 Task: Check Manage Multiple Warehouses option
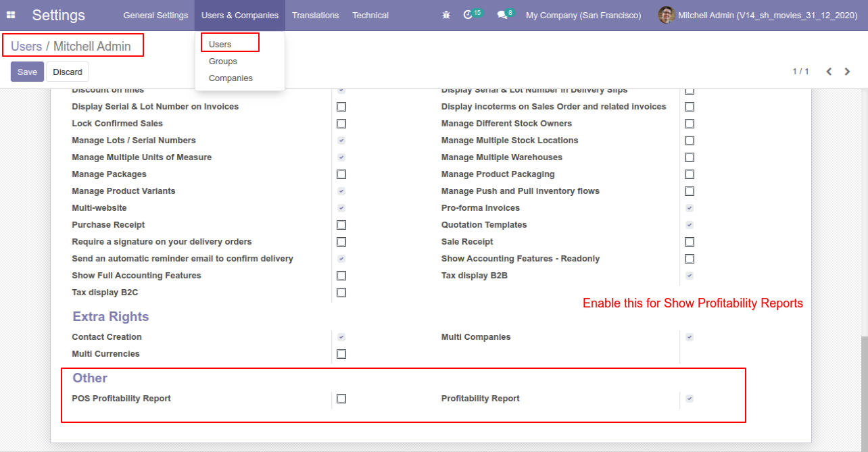[690, 157]
